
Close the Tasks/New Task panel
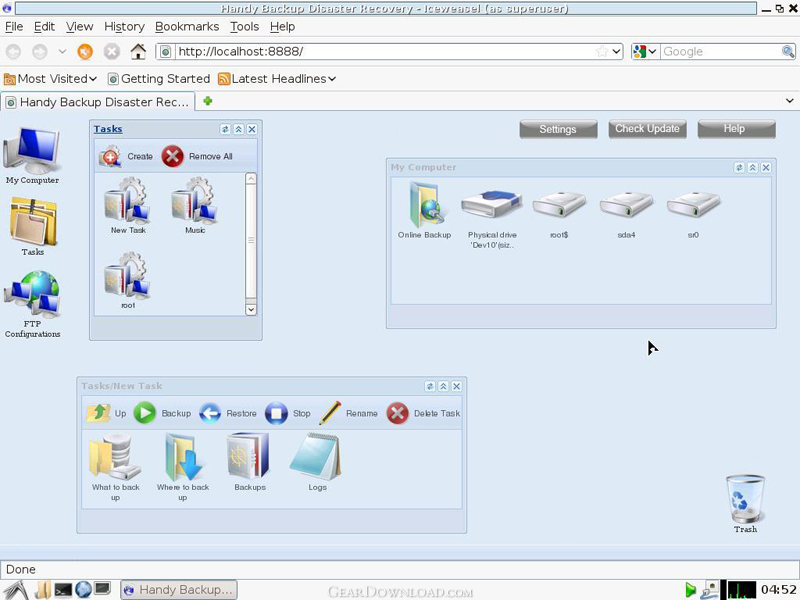click(457, 386)
